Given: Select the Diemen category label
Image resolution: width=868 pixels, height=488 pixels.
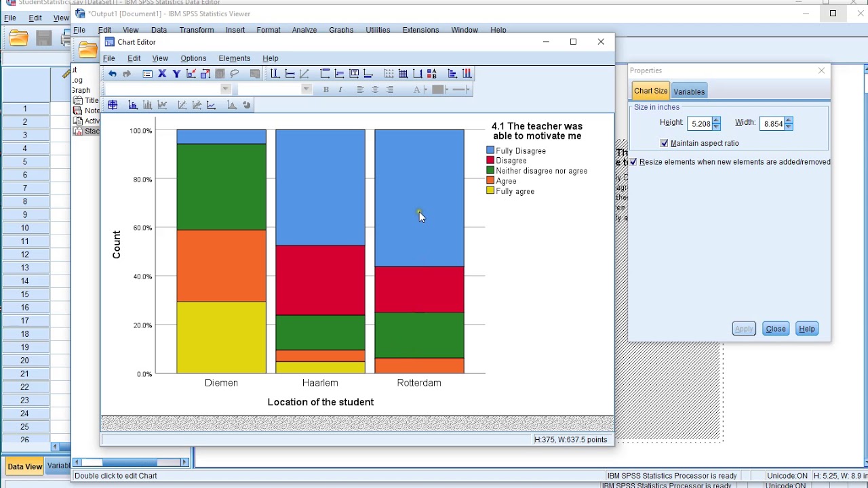Looking at the screenshot, I should tap(221, 383).
